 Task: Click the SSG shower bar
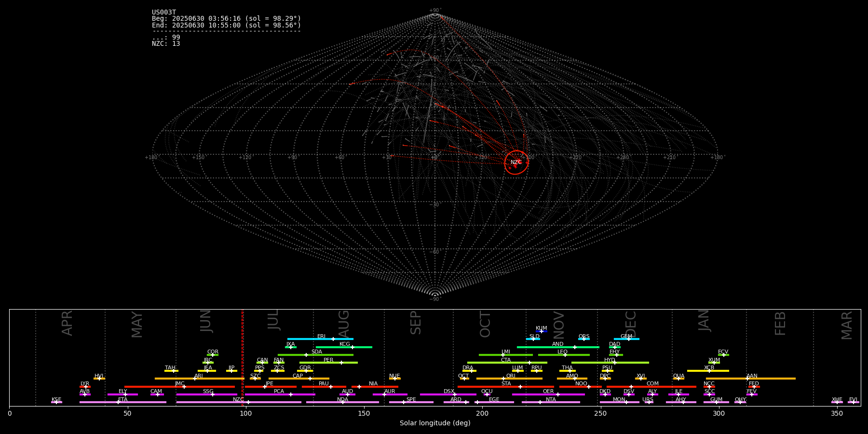(207, 394)
